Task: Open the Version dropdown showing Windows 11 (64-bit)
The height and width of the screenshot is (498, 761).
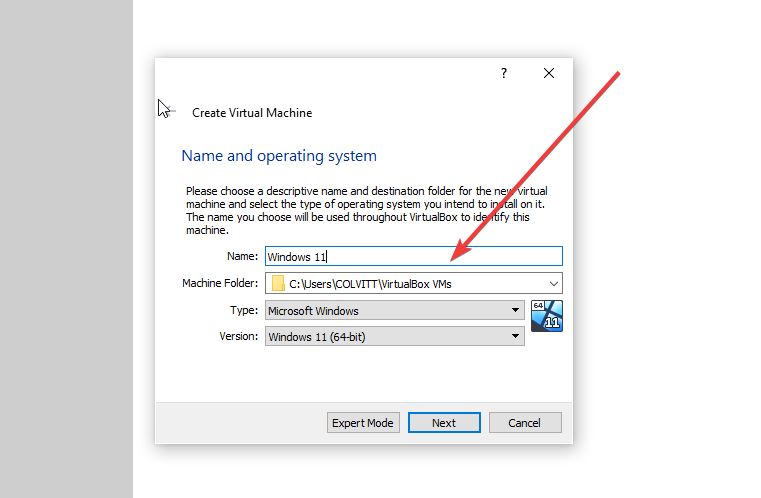Action: [395, 336]
